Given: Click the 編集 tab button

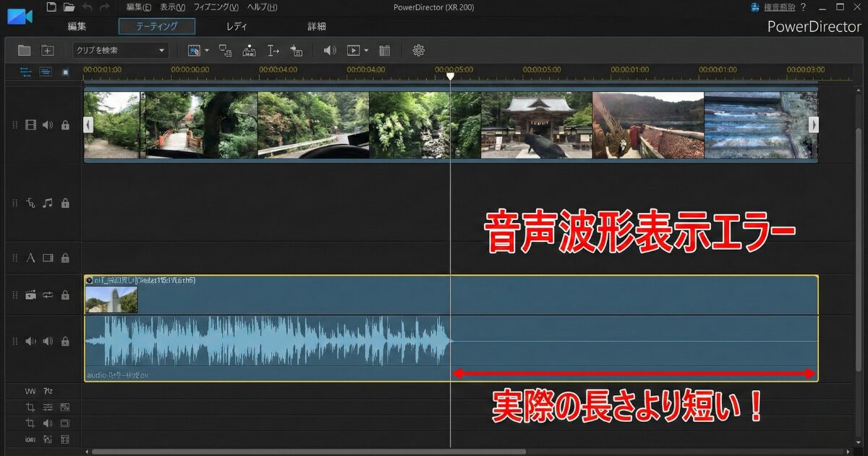Looking at the screenshot, I should [x=77, y=27].
